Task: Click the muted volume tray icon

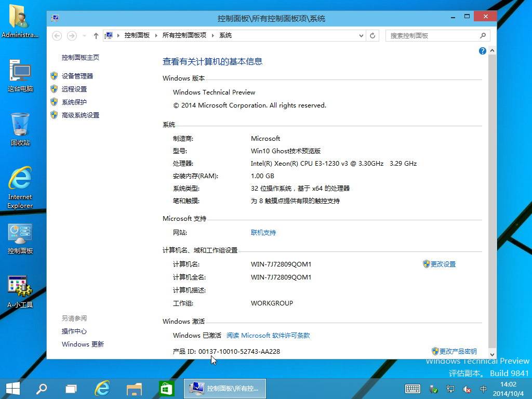Action: click(x=467, y=389)
